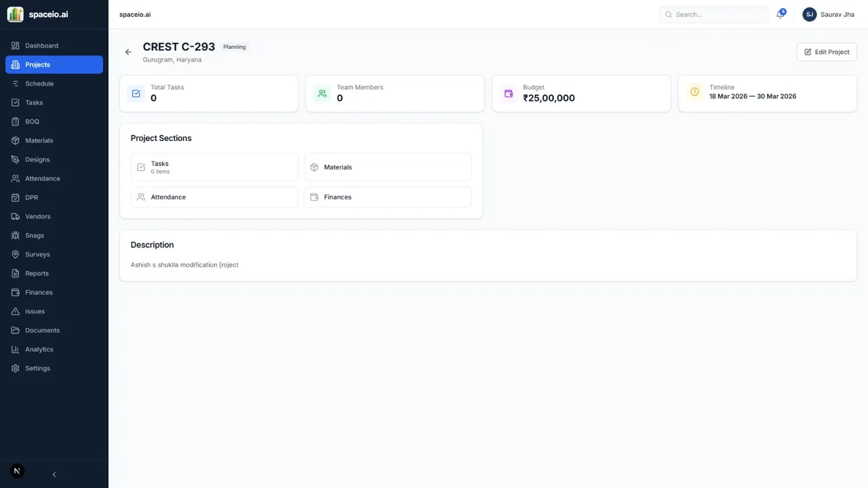Click the description text Ashish s shuklla modification
This screenshot has width=868, height=488.
(x=184, y=265)
